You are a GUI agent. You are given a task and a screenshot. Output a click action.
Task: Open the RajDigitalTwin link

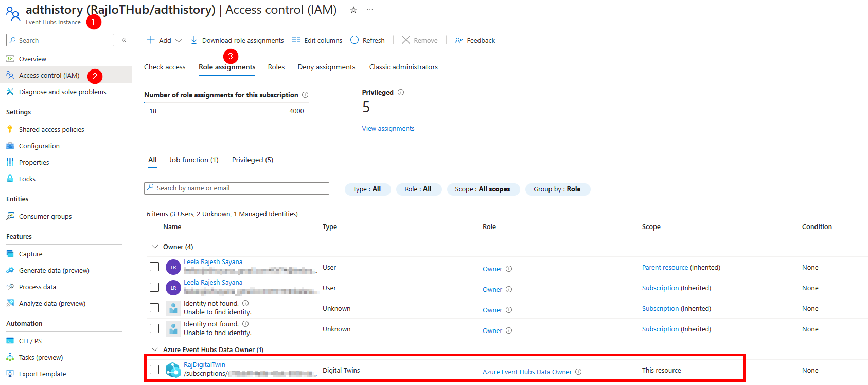click(x=204, y=365)
